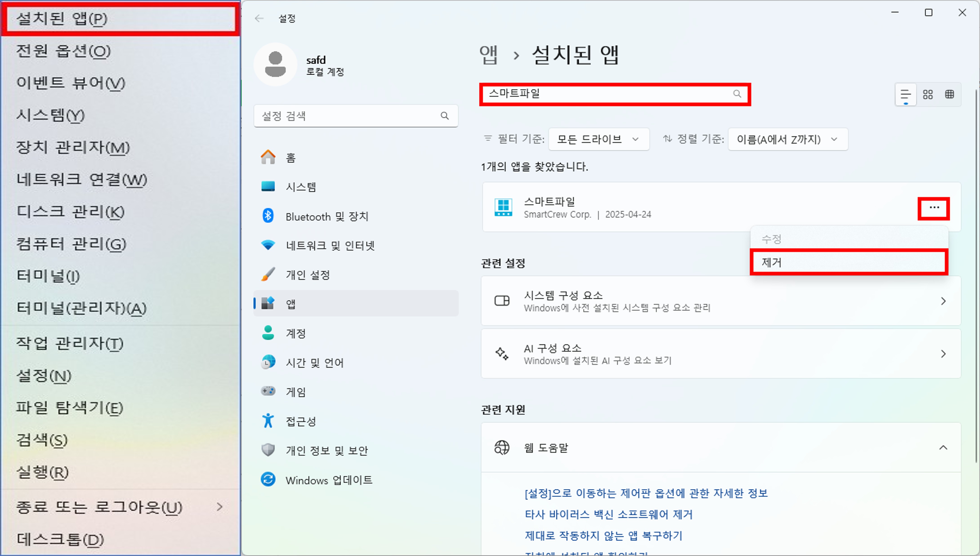This screenshot has width=980, height=556.
Task: Open the 타사 바이러스 백신 소프트웨어 제거 link
Action: (608, 514)
